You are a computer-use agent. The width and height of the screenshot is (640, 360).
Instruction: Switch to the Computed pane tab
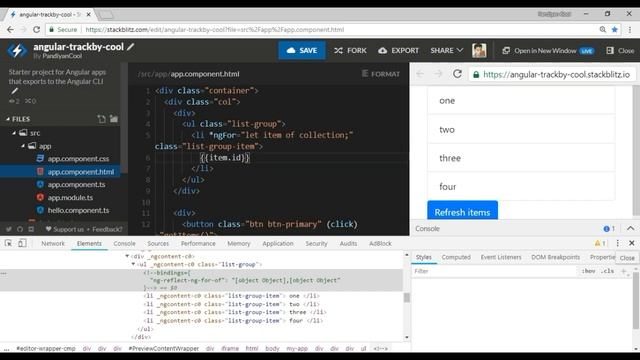click(x=456, y=257)
